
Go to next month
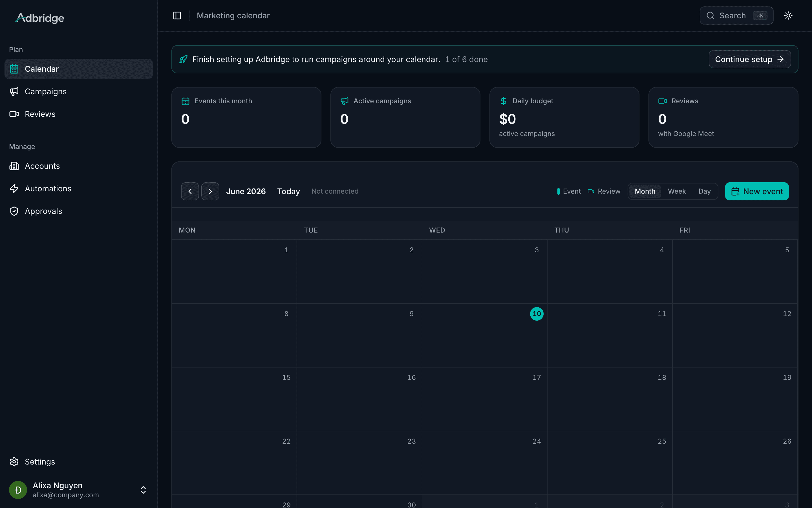(x=210, y=191)
